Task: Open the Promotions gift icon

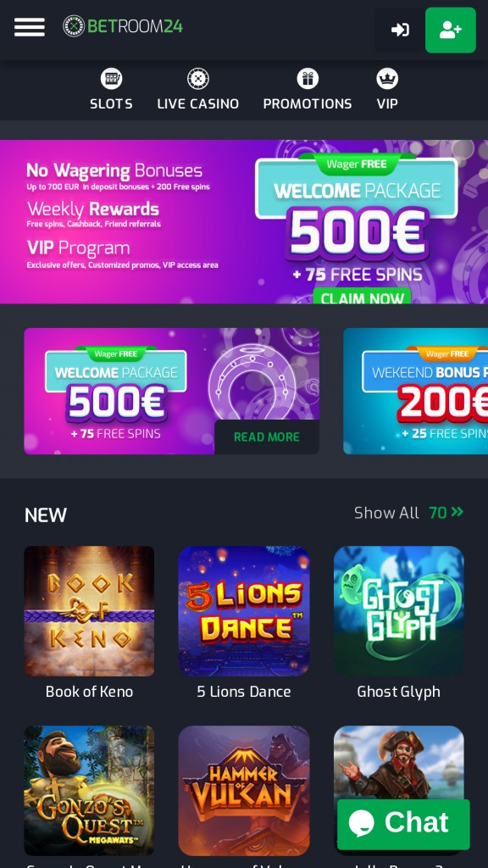Action: pos(308,79)
